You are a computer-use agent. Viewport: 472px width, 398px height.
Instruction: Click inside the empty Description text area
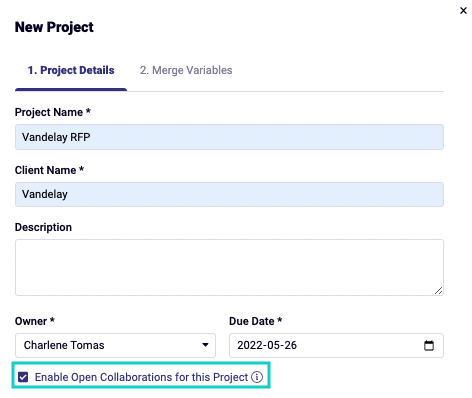click(x=229, y=267)
